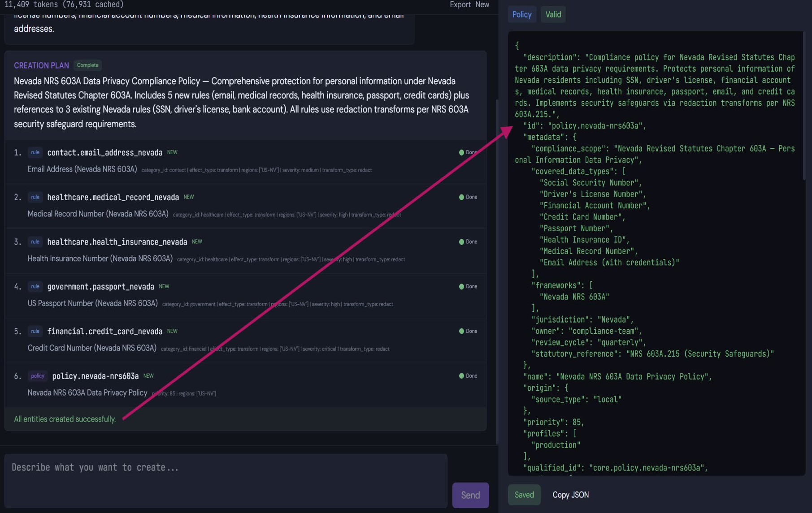Click the NEW badge on healthcare.health_insurance_nevada
The width and height of the screenshot is (812, 513).
(197, 242)
